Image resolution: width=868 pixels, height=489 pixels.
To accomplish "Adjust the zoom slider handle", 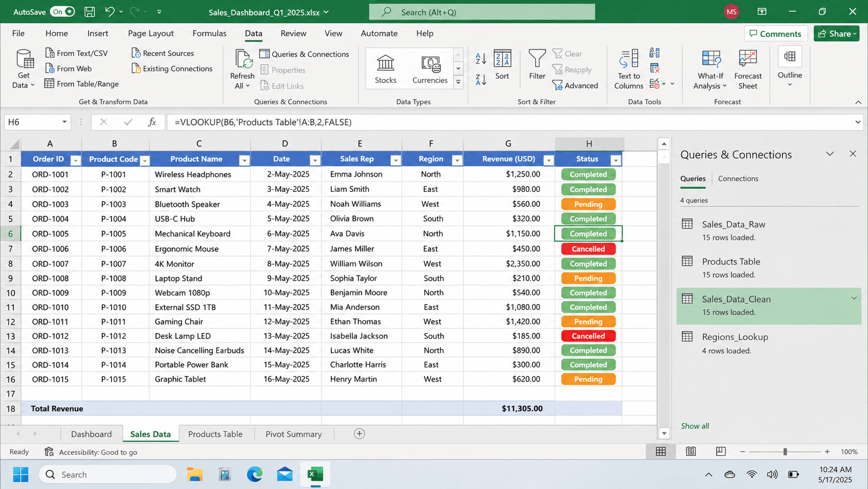I will pos(785,452).
